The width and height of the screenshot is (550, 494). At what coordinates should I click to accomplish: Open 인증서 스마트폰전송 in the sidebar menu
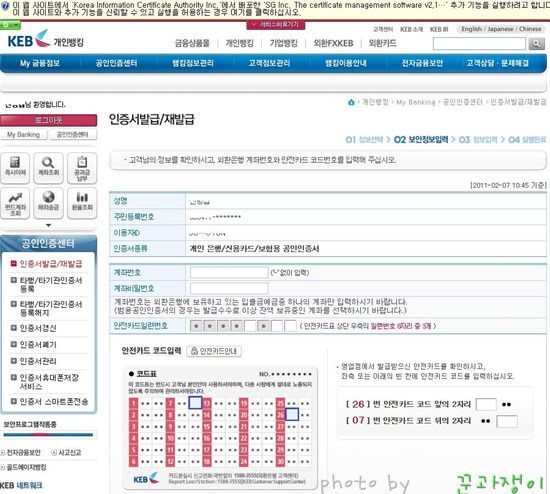tap(53, 402)
